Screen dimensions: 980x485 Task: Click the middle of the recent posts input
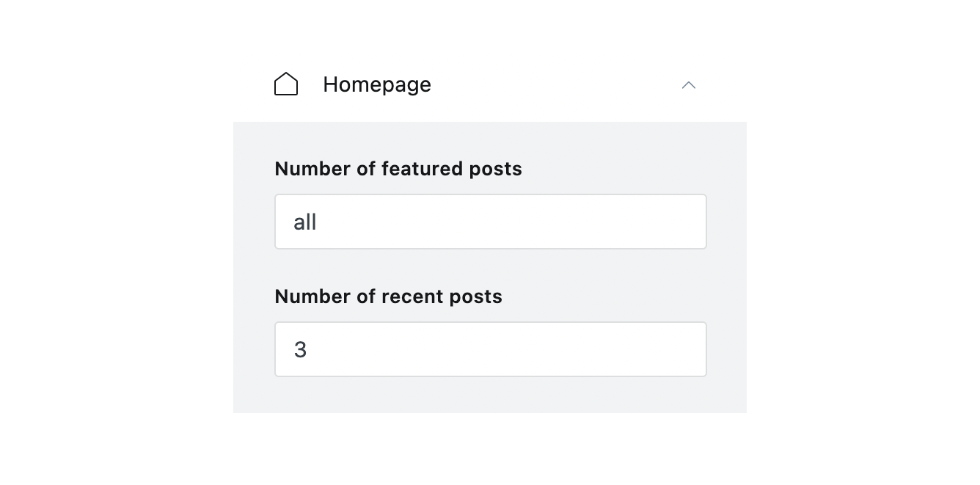pos(490,349)
